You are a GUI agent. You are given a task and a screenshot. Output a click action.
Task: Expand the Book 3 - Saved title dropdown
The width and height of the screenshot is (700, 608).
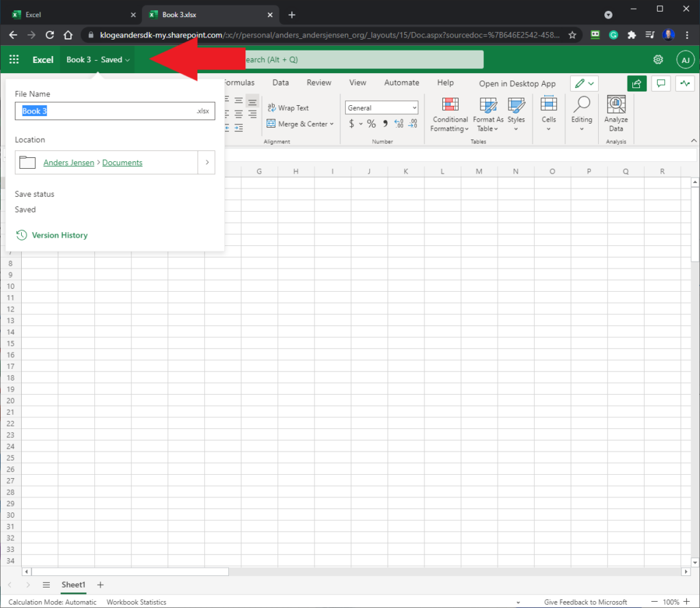click(x=98, y=59)
